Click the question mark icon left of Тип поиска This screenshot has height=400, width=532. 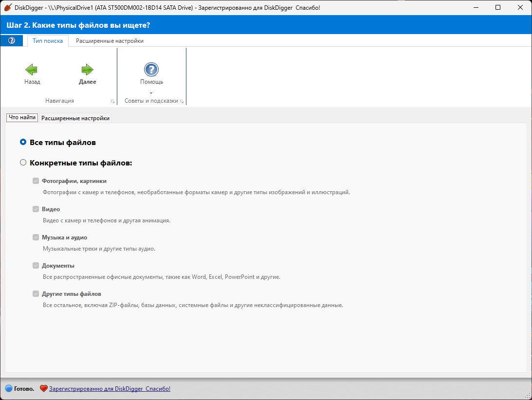[x=12, y=41]
